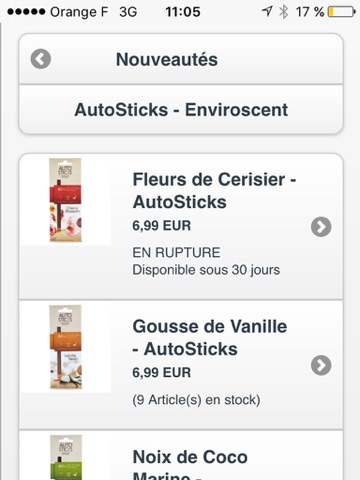Open Gousse de Vanille - AutoSticks product title
The image size is (360, 480).
[x=210, y=338]
